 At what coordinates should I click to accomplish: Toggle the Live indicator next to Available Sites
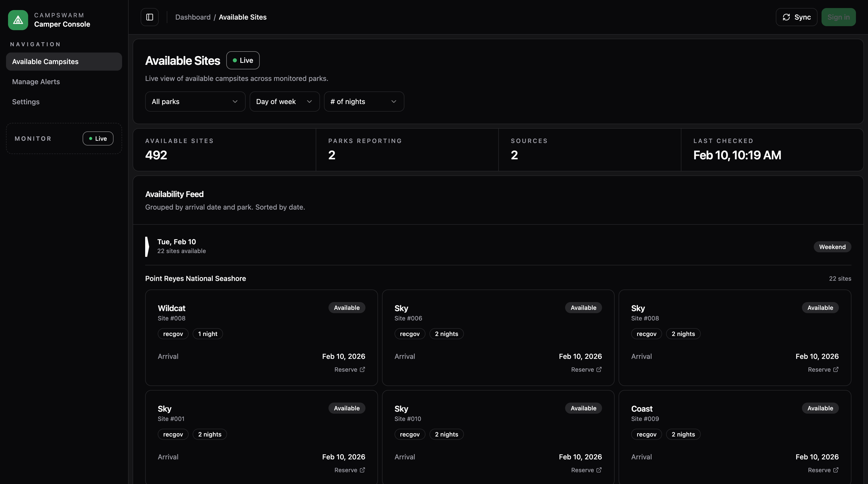click(243, 60)
